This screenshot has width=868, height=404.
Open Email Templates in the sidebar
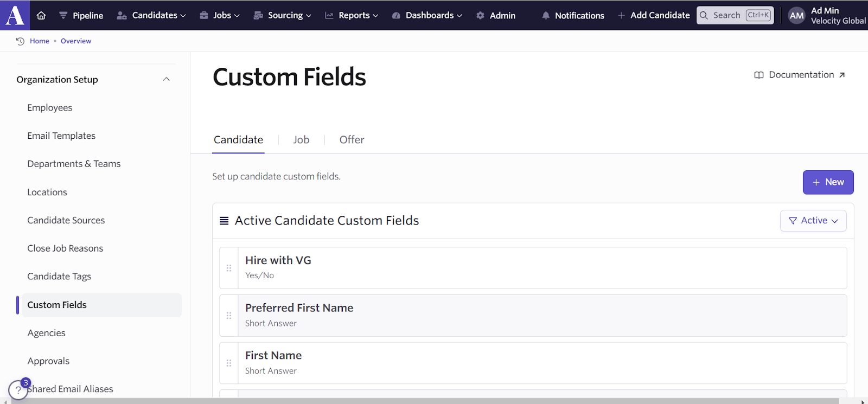pos(61,136)
